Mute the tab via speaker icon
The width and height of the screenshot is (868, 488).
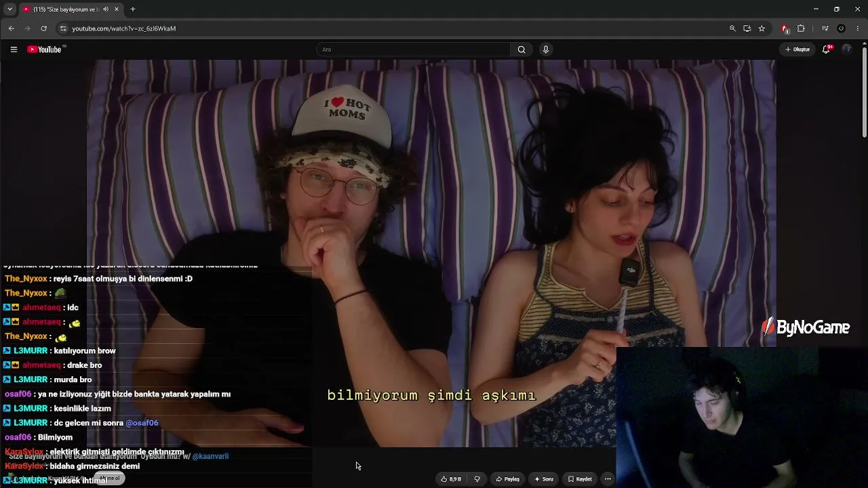106,9
